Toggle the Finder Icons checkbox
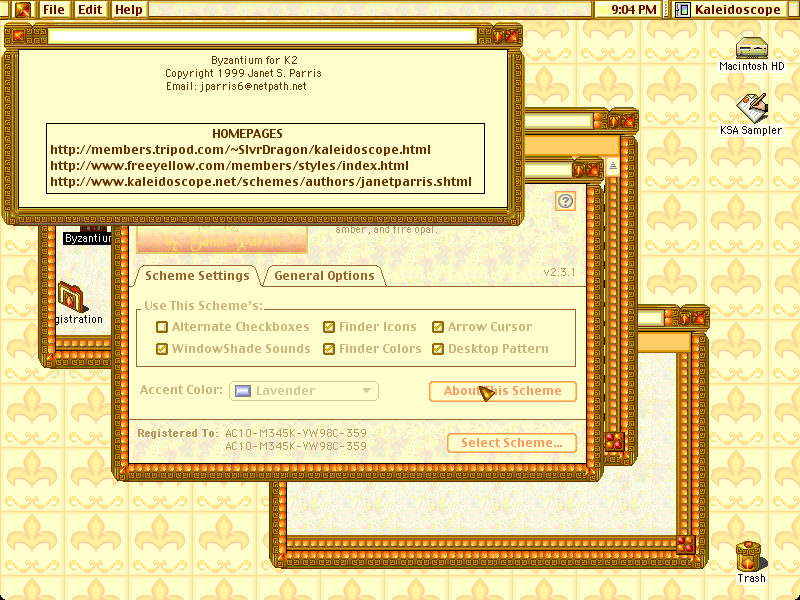The width and height of the screenshot is (800, 600). [x=329, y=327]
